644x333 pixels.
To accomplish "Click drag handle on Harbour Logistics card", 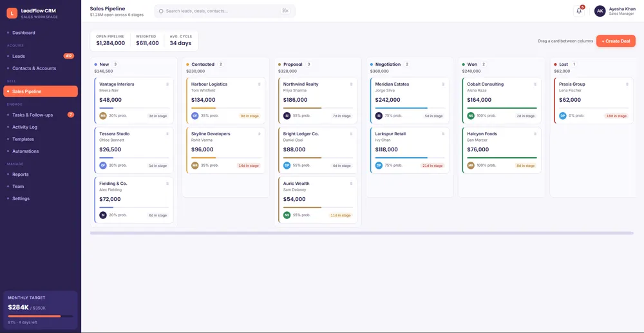I will [259, 84].
